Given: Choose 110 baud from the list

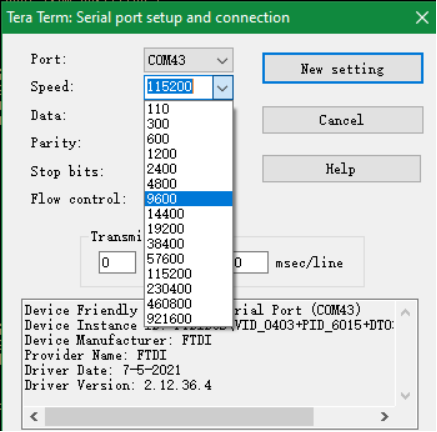Looking at the screenshot, I should [x=188, y=109].
